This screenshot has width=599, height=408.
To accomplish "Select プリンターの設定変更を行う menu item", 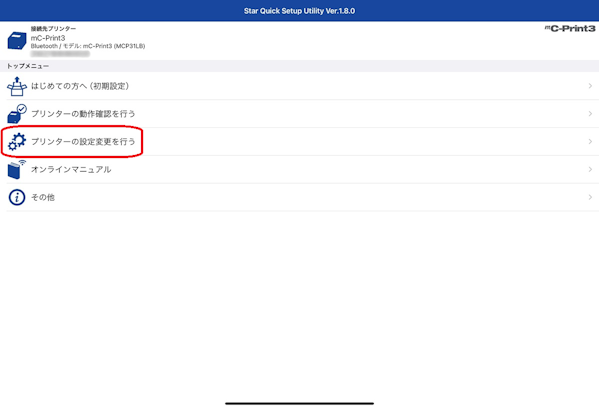I will 83,142.
